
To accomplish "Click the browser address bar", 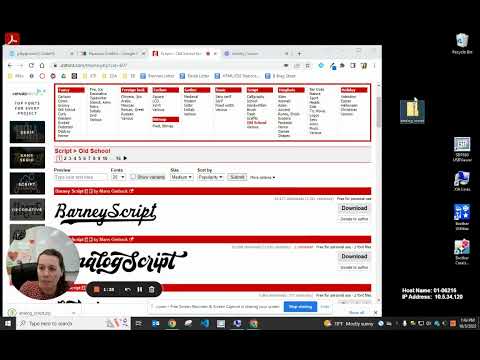I will [167, 66].
